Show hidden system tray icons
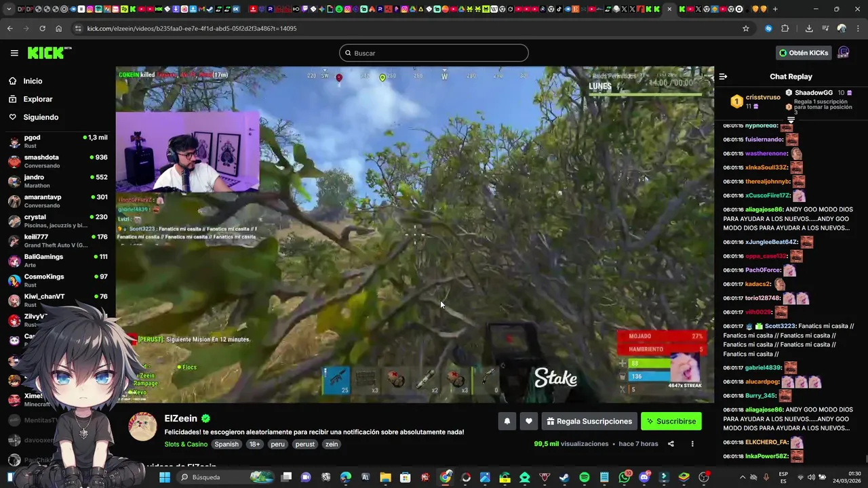The height and width of the screenshot is (488, 868). (742, 477)
